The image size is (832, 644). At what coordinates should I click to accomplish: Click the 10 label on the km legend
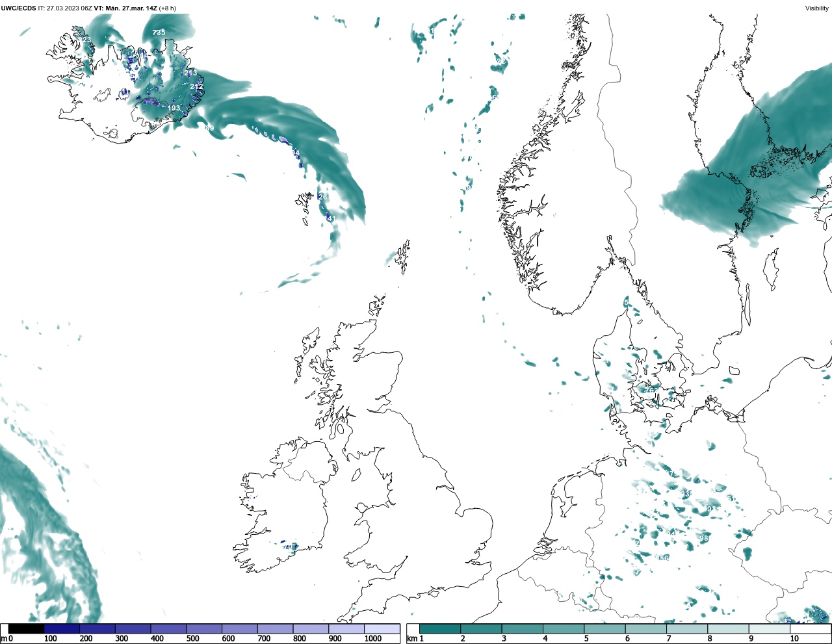click(x=794, y=639)
